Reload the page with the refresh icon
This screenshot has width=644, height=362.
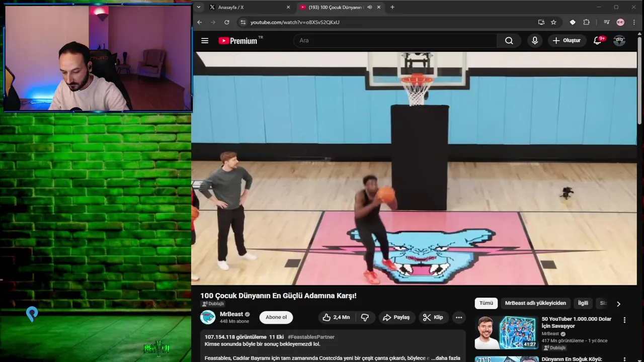(227, 22)
